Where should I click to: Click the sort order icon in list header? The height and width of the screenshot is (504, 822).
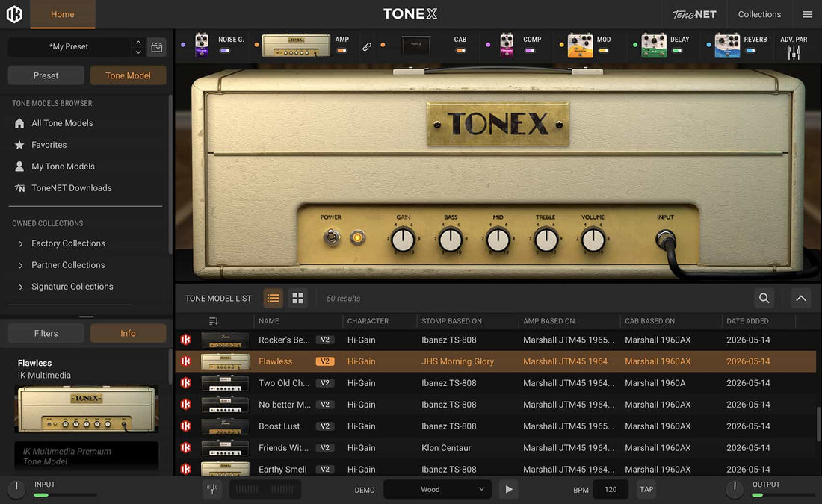click(x=214, y=320)
